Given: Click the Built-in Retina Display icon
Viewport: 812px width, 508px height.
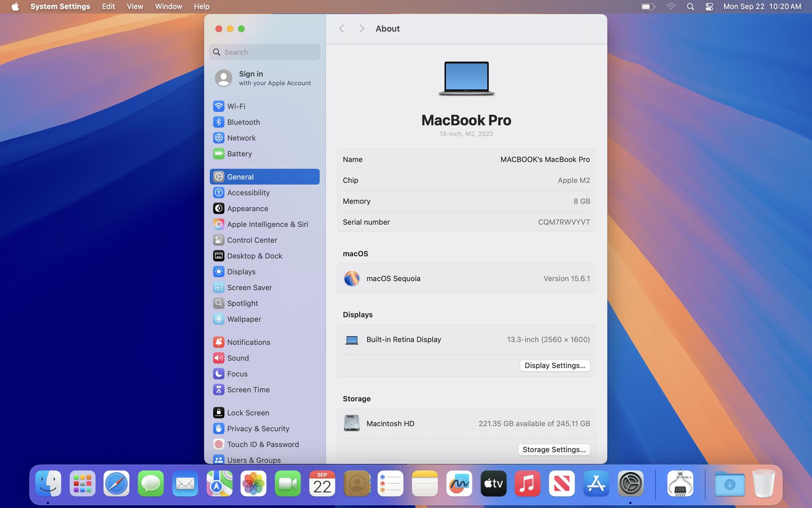Looking at the screenshot, I should (x=351, y=340).
